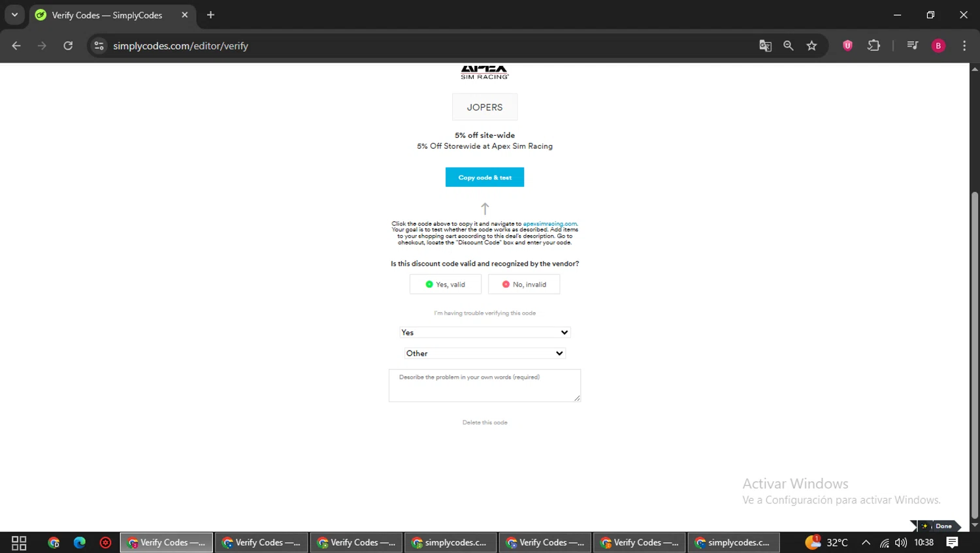Click '5% Off Storewide at Apex Sim Racing' text
Screen dimensions: 980x553
[485, 146]
